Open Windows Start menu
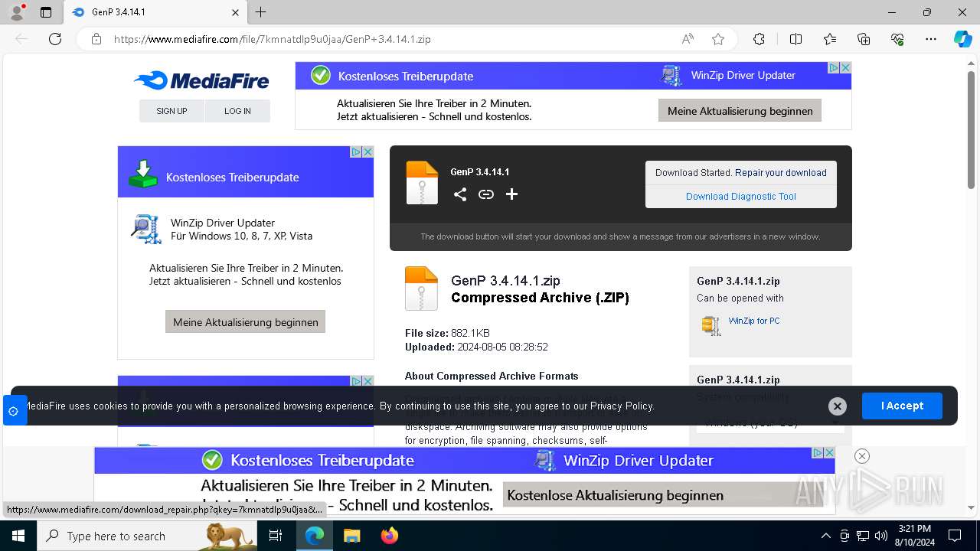The image size is (980, 551). pyautogui.click(x=18, y=536)
